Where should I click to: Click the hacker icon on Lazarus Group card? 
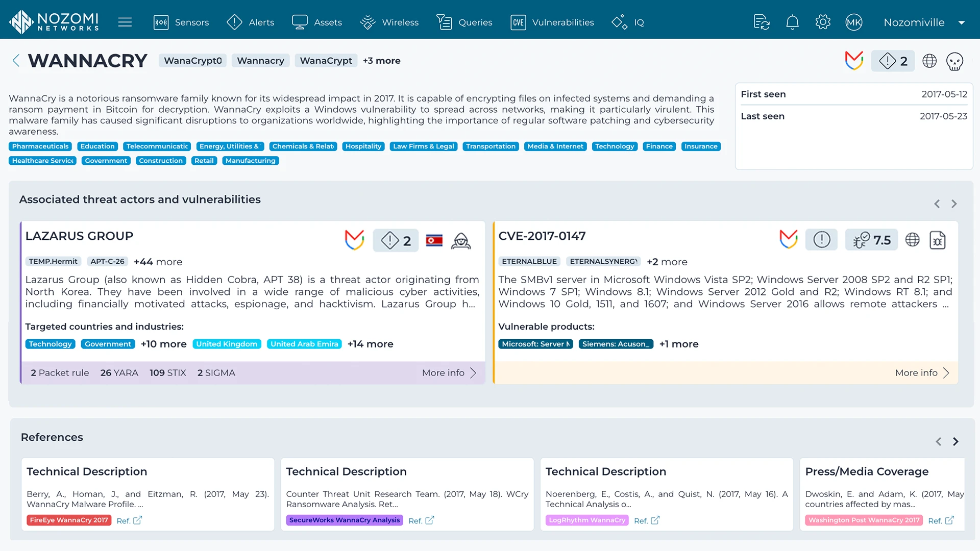click(461, 241)
